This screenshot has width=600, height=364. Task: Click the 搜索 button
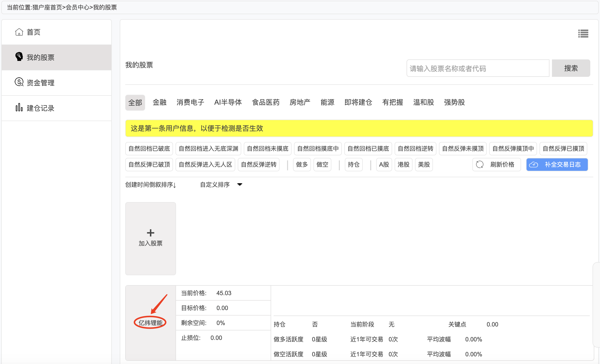pyautogui.click(x=571, y=68)
